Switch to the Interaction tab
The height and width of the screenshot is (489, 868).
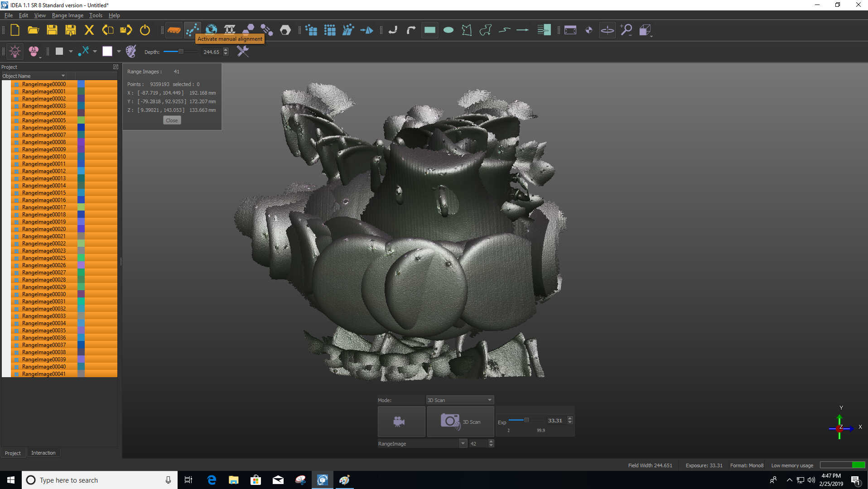tap(43, 453)
